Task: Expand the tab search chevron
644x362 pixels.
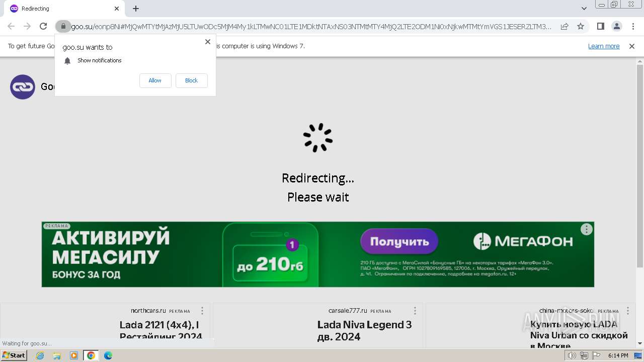Action: coord(584,9)
